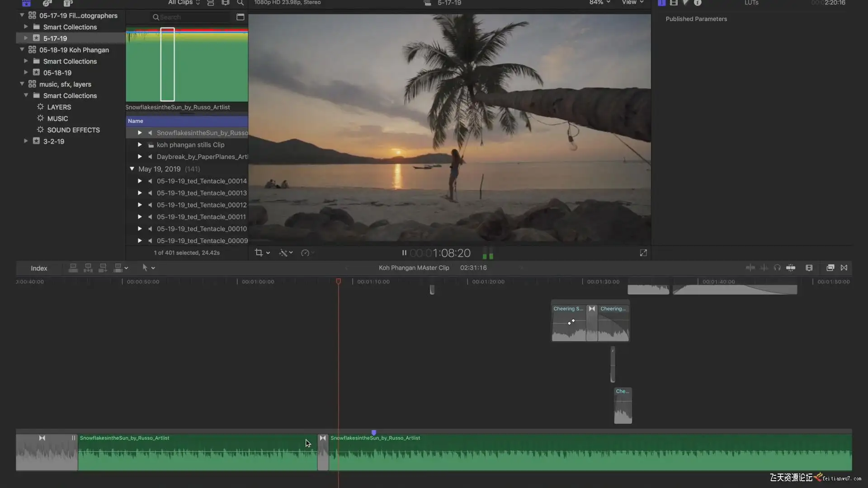Select the MUSIC smart collection
868x488 pixels.
[x=57, y=118]
